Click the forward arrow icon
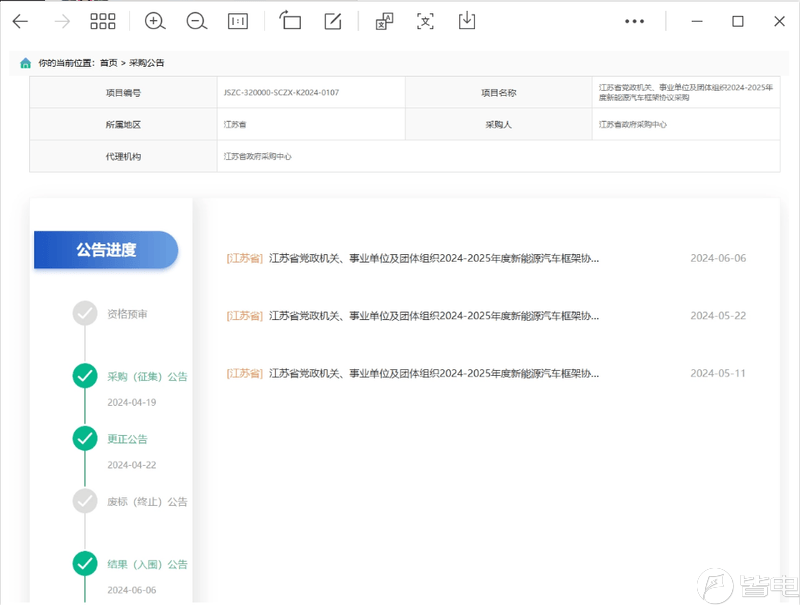This screenshot has width=800, height=605. click(62, 21)
